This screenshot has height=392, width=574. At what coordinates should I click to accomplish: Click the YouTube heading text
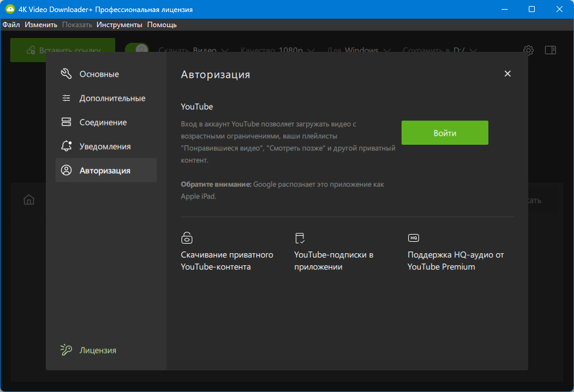(197, 107)
